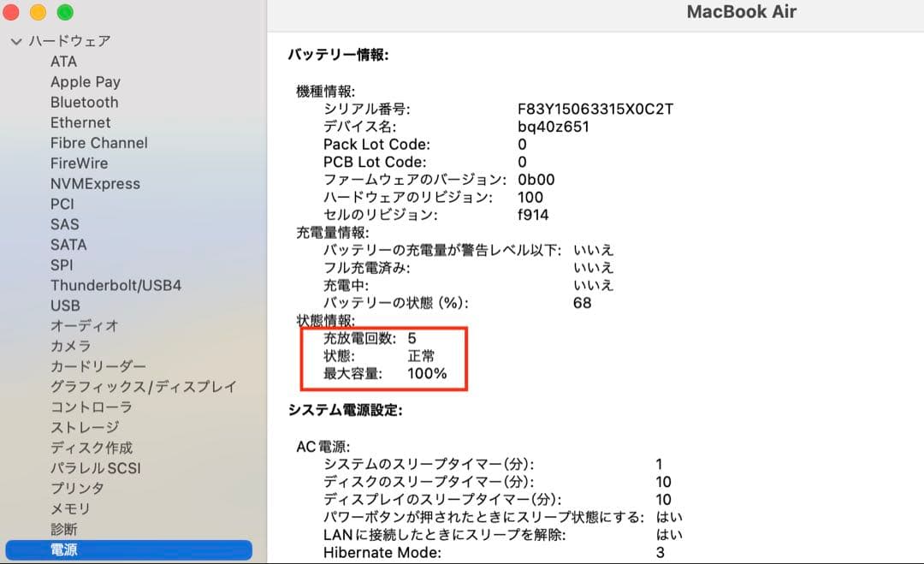The height and width of the screenshot is (564, 924).
Task: Open the Apple Pay section
Action: tap(85, 81)
